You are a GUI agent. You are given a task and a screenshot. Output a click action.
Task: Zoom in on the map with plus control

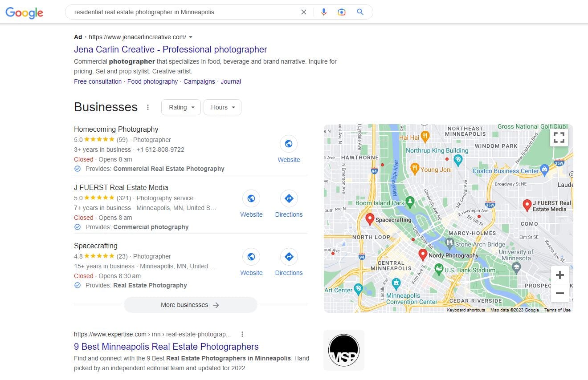coord(559,275)
